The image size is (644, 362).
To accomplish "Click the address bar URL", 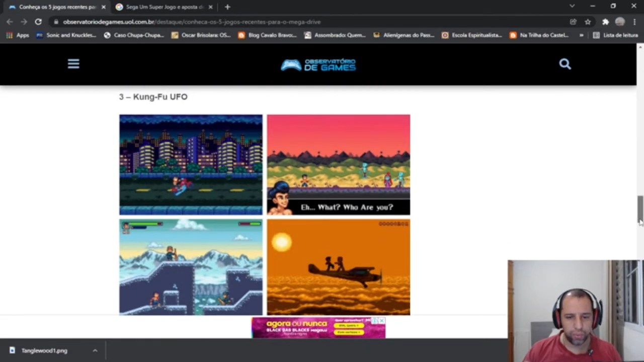I will pos(192,22).
